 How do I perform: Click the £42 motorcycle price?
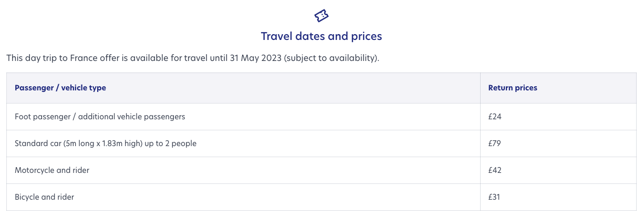[495, 170]
